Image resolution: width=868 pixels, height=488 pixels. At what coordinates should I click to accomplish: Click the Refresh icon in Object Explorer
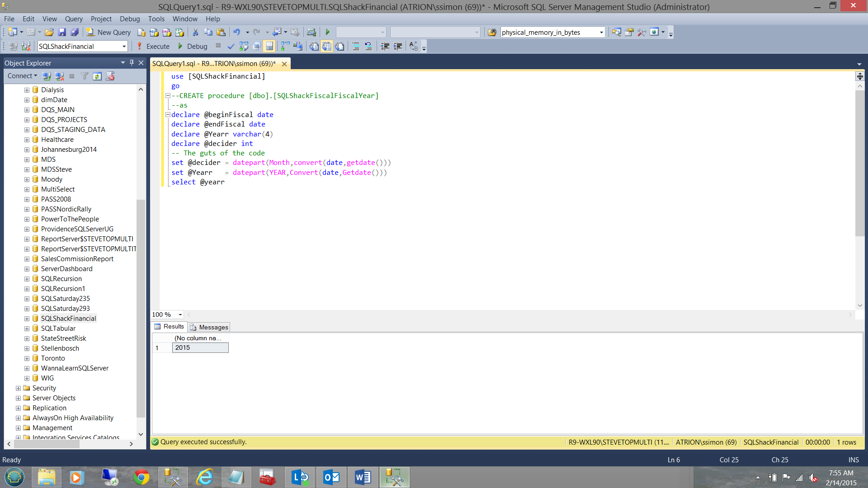pyautogui.click(x=97, y=76)
